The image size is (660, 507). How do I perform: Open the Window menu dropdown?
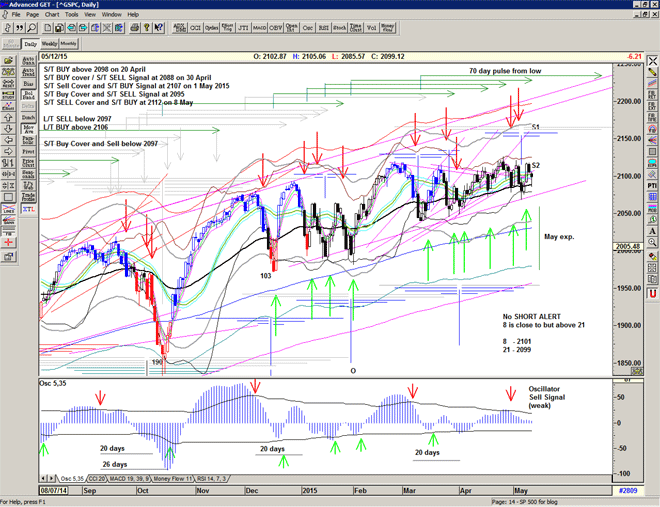[111, 15]
